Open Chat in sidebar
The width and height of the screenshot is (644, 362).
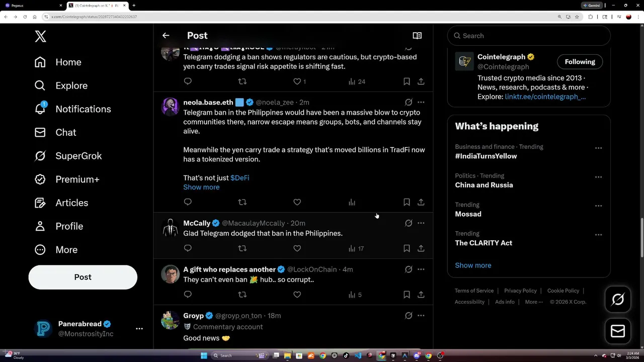point(55,132)
